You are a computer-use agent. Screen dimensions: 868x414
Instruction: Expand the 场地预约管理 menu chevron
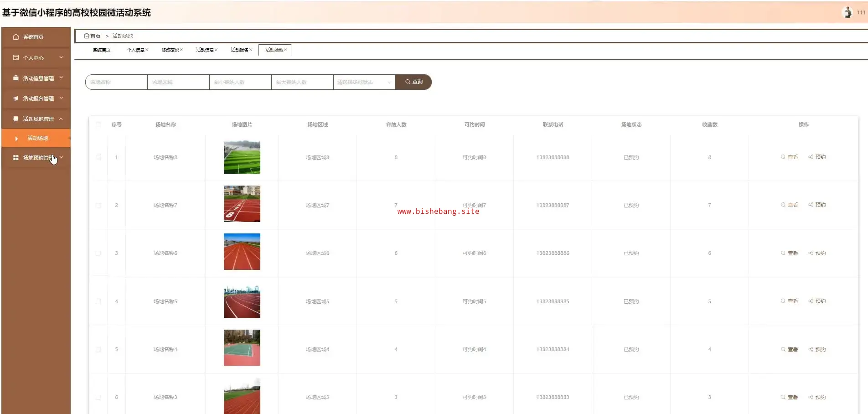(x=61, y=157)
